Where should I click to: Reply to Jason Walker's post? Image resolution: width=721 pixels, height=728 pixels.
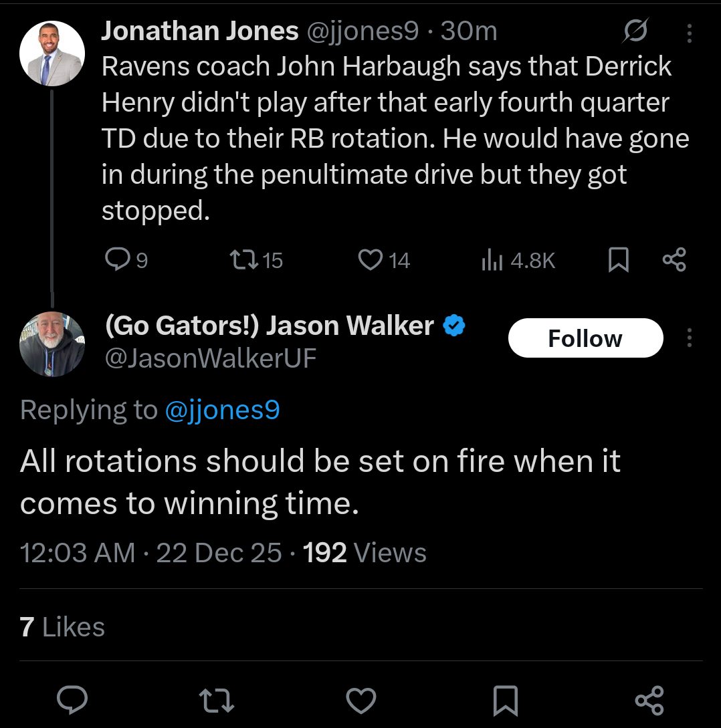point(74,699)
